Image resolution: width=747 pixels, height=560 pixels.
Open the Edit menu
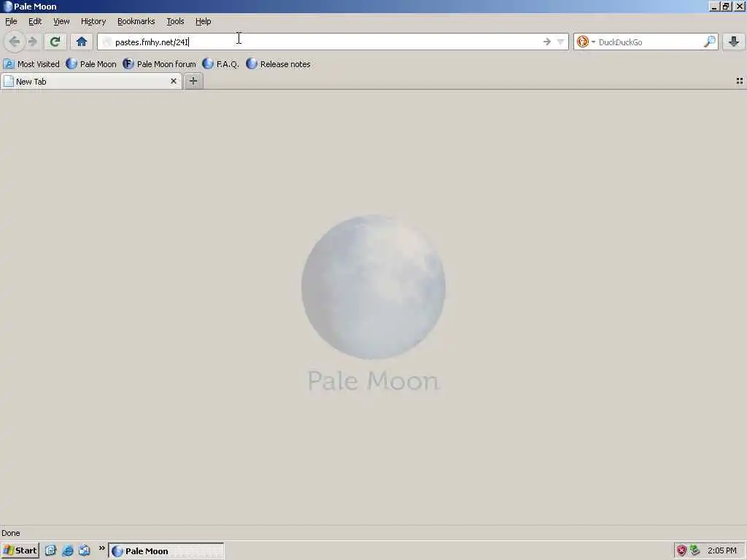tap(35, 21)
